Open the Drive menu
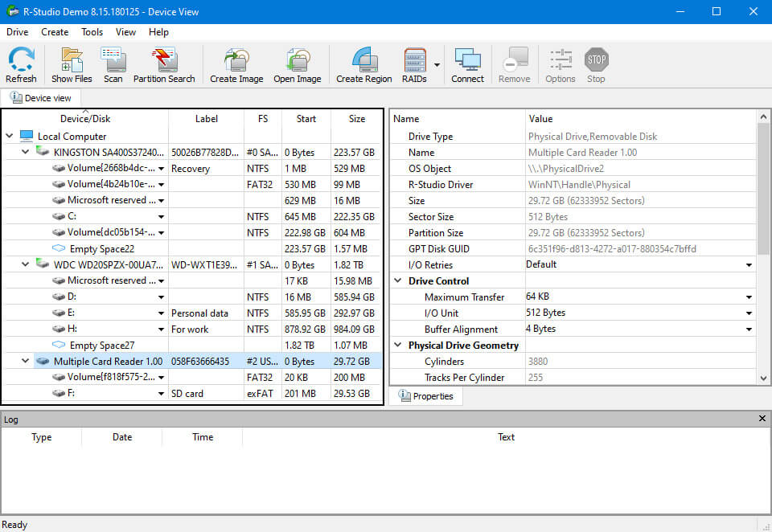The width and height of the screenshot is (772, 532). (x=17, y=32)
